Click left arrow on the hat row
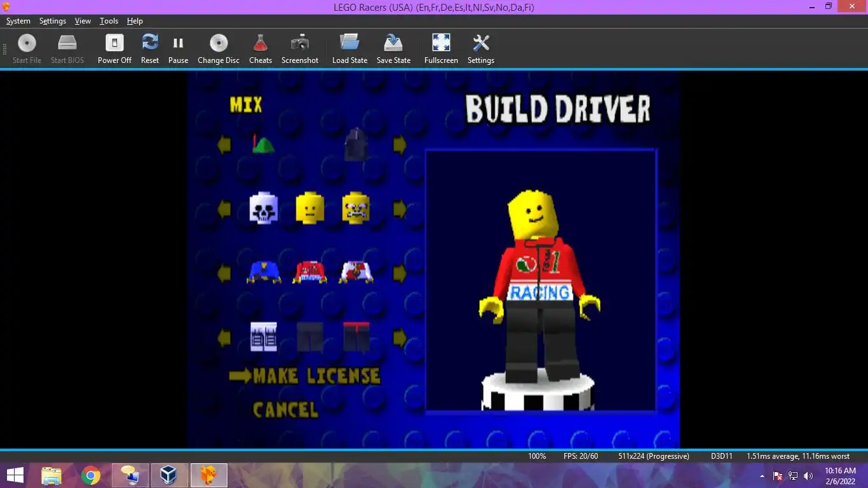Image resolution: width=868 pixels, height=488 pixels. pyautogui.click(x=224, y=145)
